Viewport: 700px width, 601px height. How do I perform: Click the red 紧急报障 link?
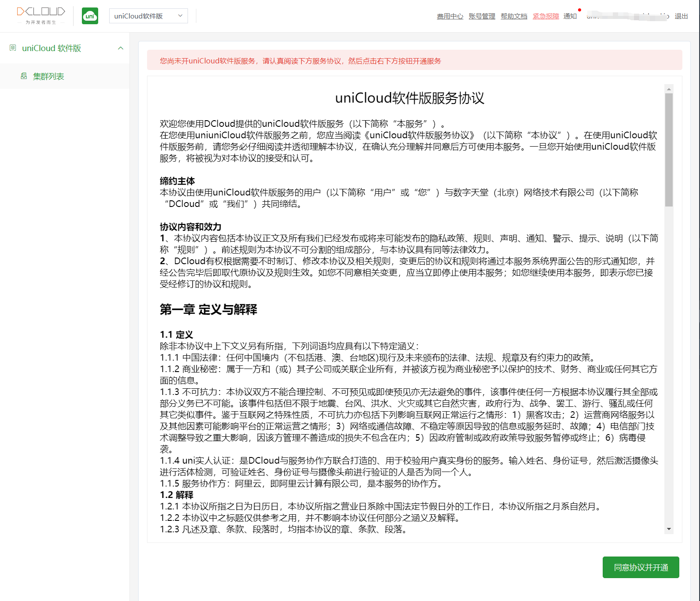pyautogui.click(x=546, y=16)
